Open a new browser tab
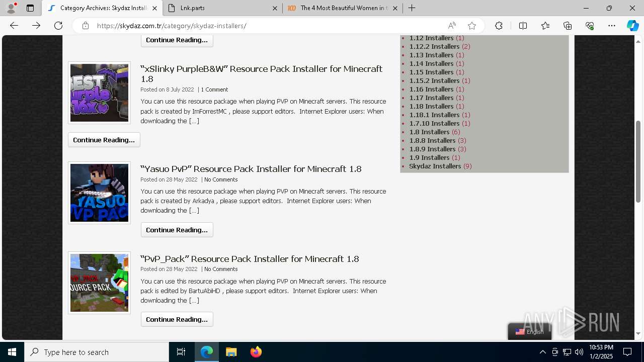The height and width of the screenshot is (362, 644). [412, 8]
